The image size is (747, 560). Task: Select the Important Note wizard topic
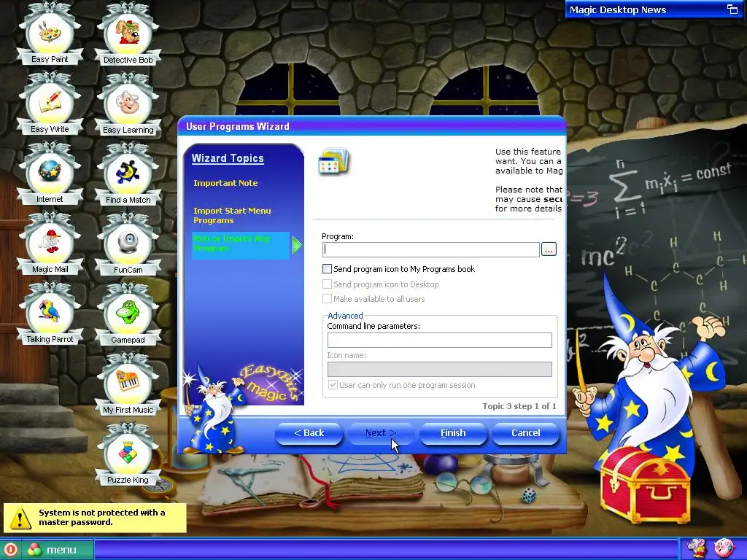point(225,183)
